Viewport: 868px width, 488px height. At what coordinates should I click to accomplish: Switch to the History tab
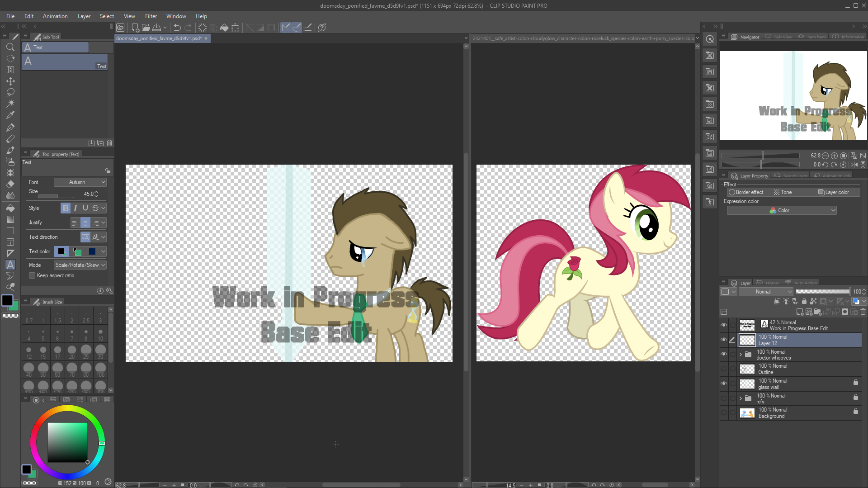pyautogui.click(x=768, y=283)
